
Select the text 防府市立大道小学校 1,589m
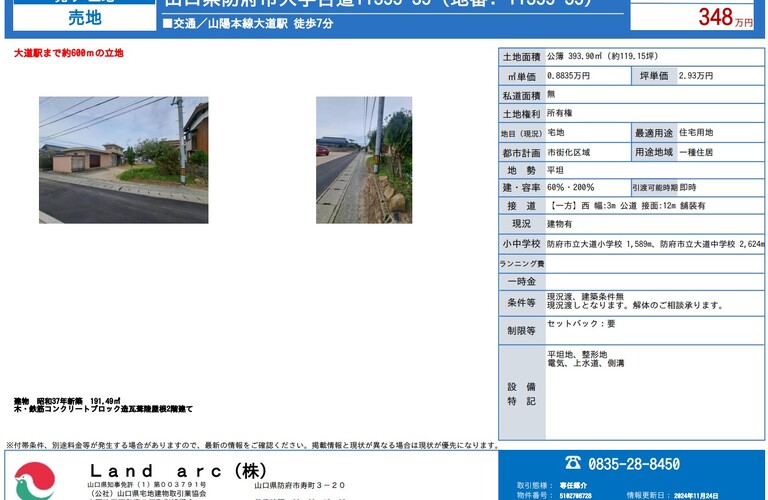[599, 244]
